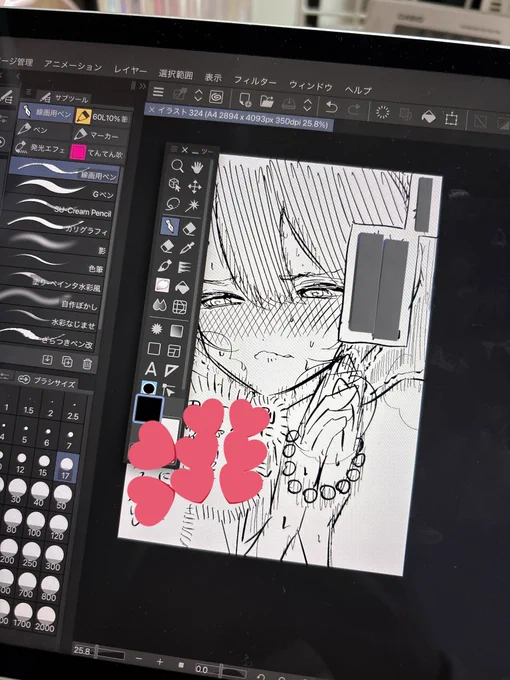Select the マーカー sub tool group
Image resolution: width=510 pixels, height=680 pixels.
[x=100, y=136]
